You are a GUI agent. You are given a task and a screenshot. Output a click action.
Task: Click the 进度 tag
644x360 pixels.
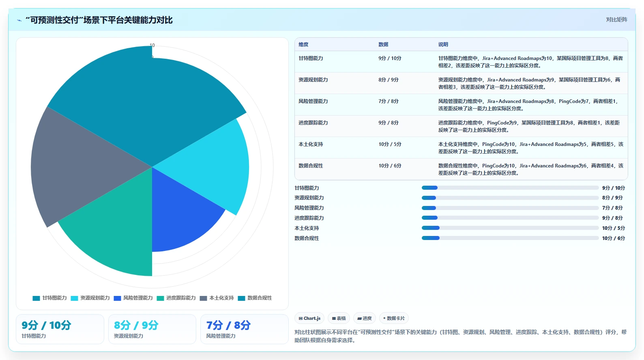[x=364, y=318]
